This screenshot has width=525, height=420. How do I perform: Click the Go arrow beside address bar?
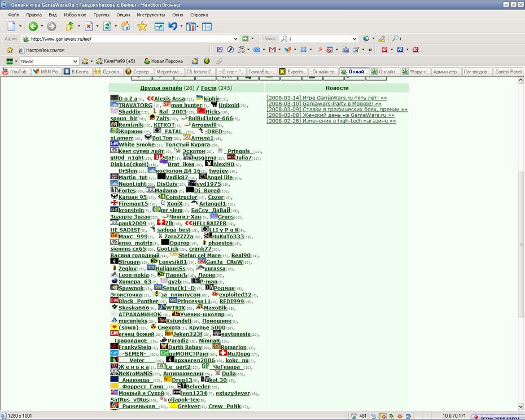pos(245,39)
